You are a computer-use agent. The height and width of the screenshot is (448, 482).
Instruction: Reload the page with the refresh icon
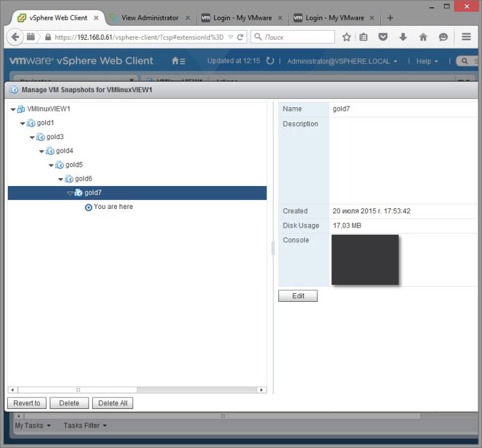click(240, 37)
